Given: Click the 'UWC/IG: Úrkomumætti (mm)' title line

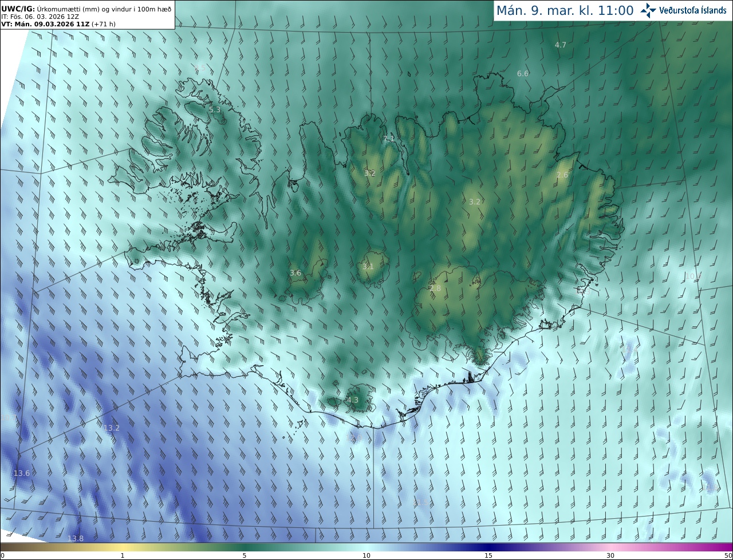Looking at the screenshot, I should point(86,9).
